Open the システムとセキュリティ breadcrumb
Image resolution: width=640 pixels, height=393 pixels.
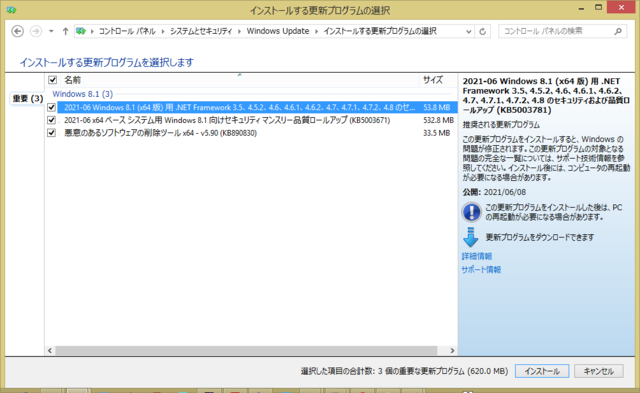point(201,31)
